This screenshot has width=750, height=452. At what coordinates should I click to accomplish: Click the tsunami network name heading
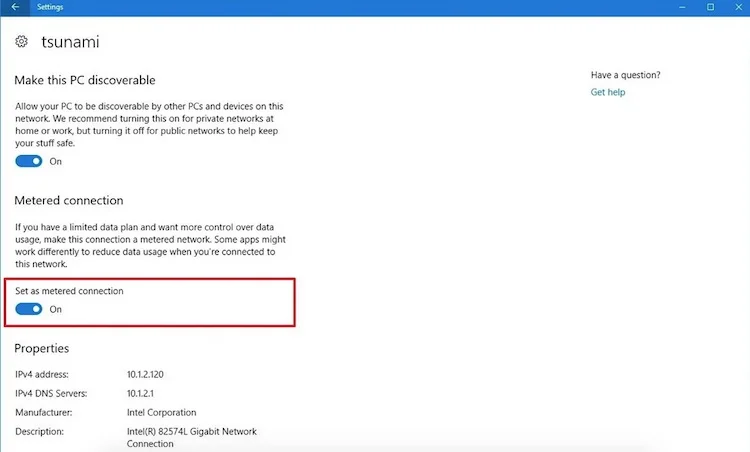pos(70,42)
